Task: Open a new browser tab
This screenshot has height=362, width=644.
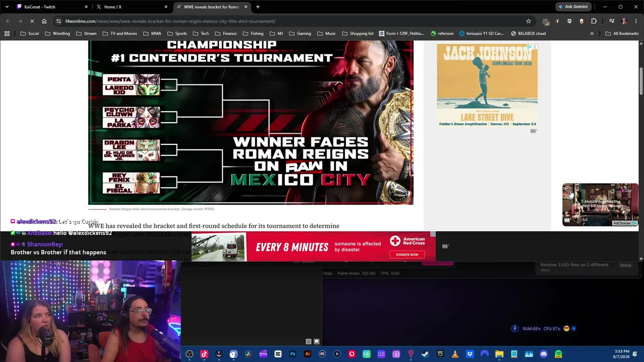Action: (x=258, y=7)
